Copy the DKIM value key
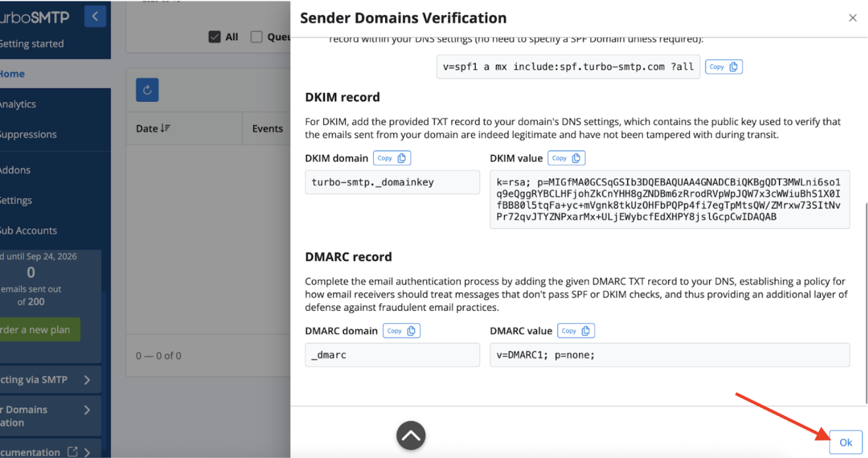Viewport: 868px width, 458px height. tap(566, 158)
